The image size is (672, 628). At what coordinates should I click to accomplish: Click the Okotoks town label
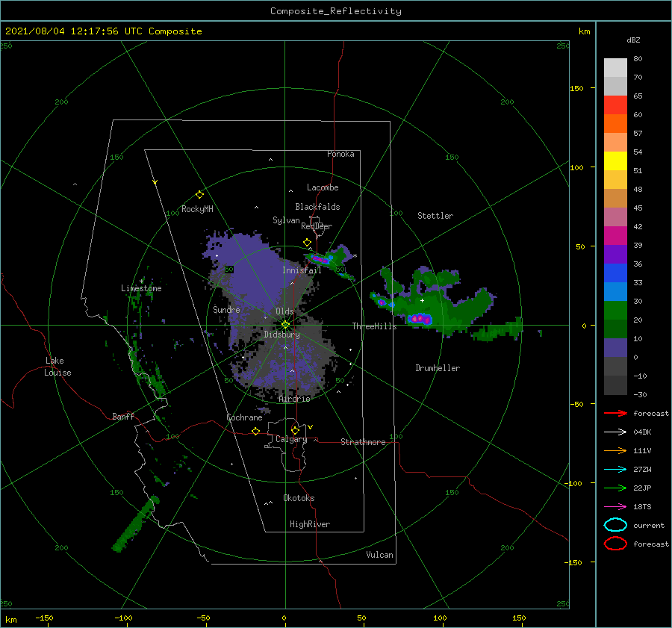[299, 498]
